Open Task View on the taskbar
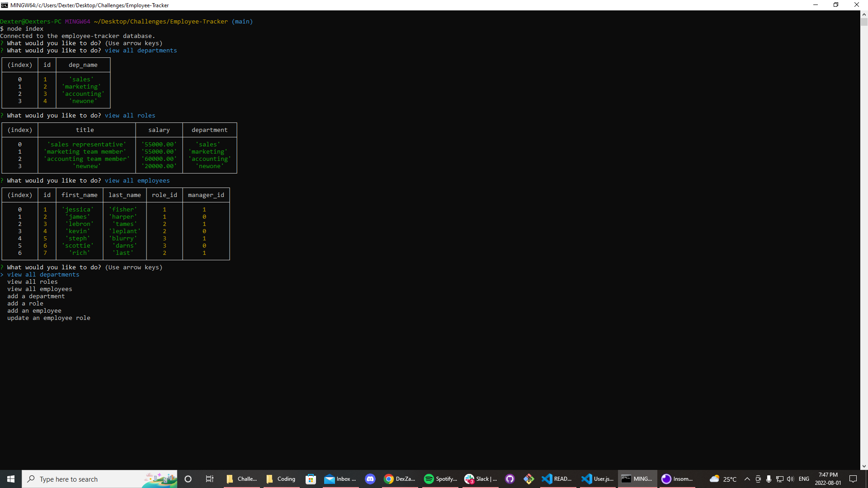 pos(210,479)
